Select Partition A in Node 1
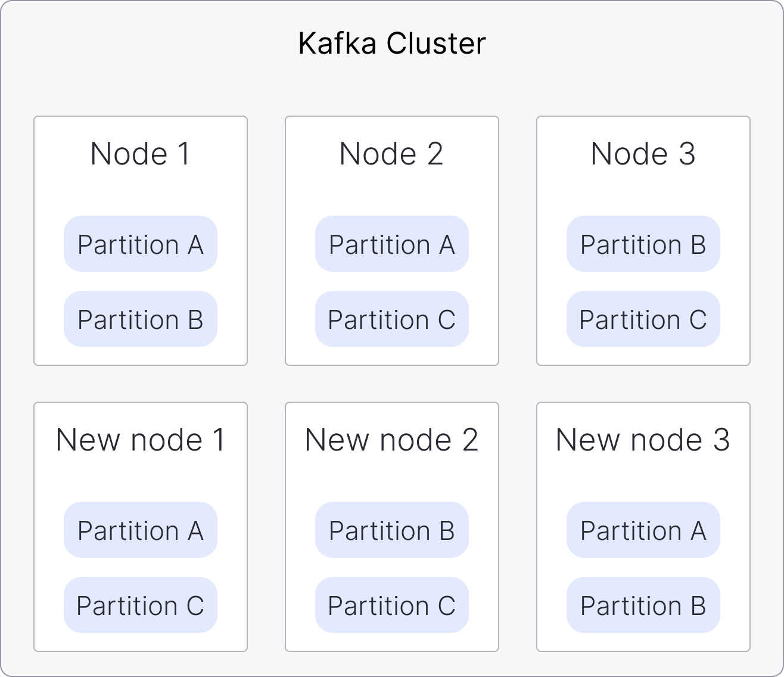Screen dimensions: 784x677 click(141, 244)
